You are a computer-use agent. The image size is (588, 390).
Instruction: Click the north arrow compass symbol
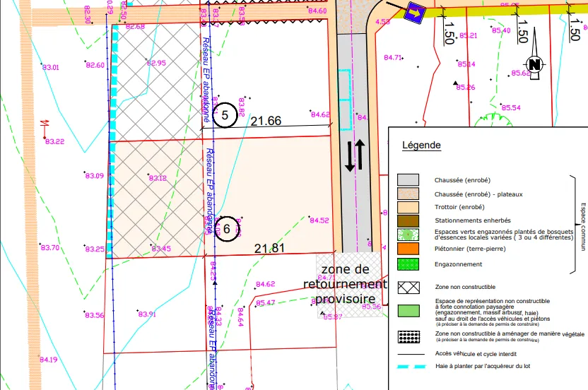[x=535, y=64]
